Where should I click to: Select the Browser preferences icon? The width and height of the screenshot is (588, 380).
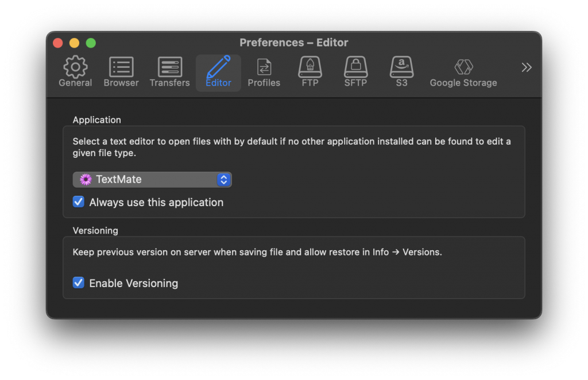121,67
